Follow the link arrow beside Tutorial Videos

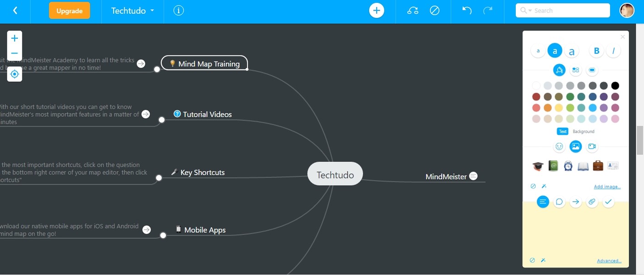click(146, 114)
